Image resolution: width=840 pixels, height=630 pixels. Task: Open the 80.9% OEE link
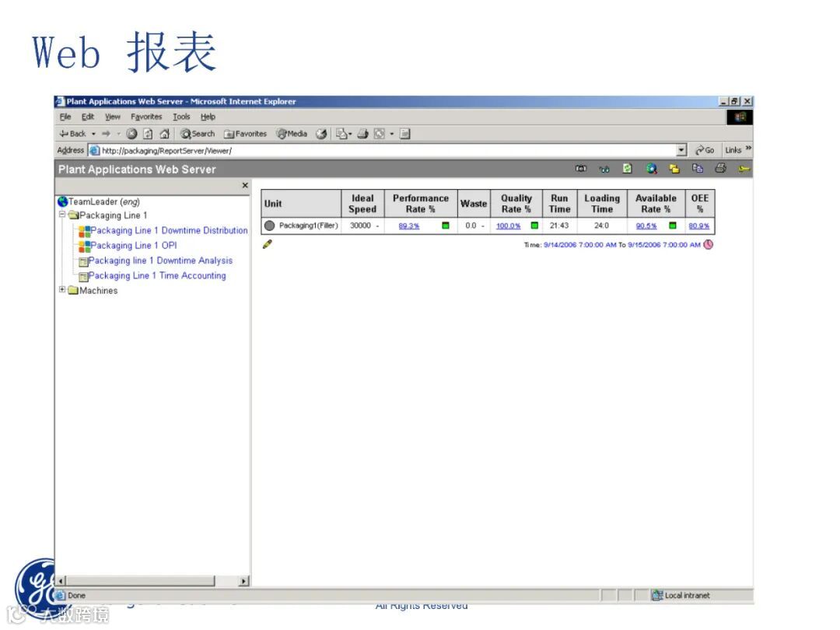(698, 226)
